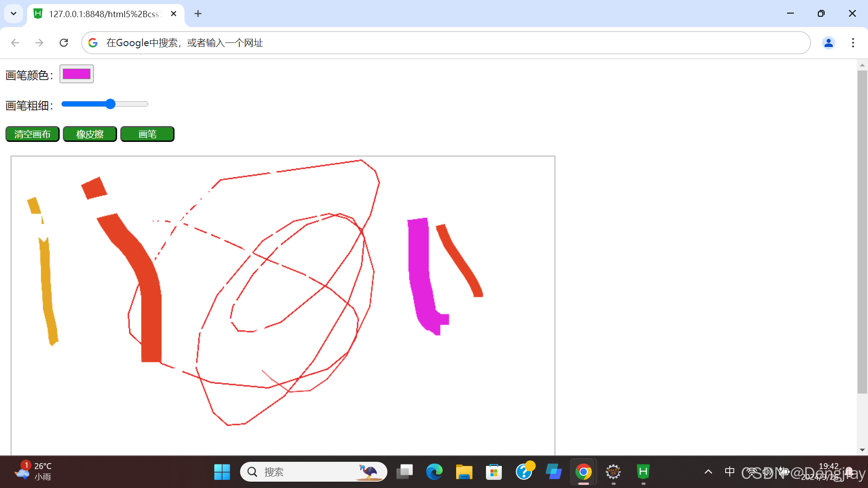This screenshot has height=488, width=868.
Task: Open the magenta pen color picker
Action: pos(76,74)
